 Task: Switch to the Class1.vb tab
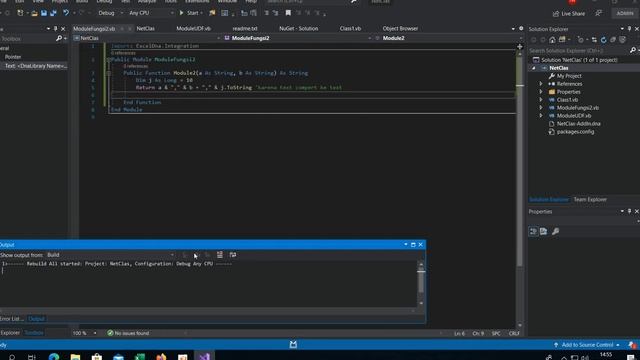pos(350,29)
